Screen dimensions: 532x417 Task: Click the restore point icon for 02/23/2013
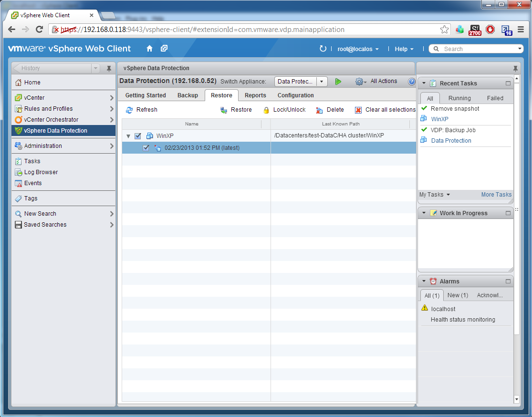pos(158,148)
